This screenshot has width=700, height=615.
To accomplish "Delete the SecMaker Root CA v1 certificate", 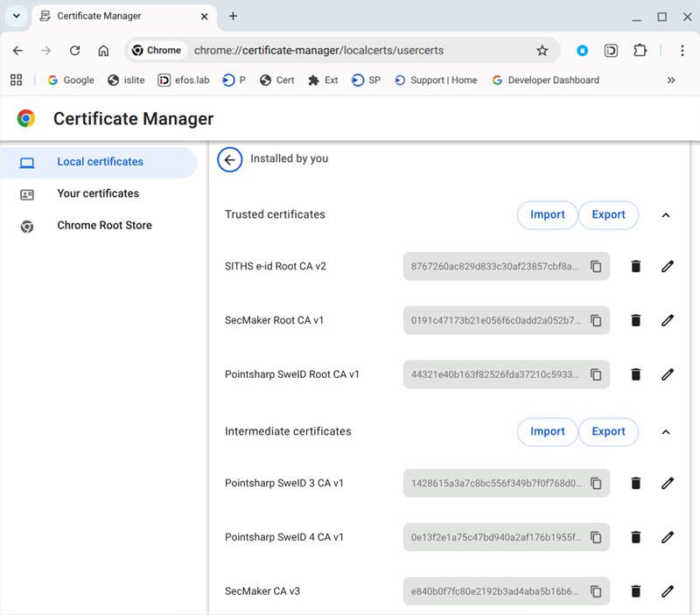I will click(x=636, y=321).
